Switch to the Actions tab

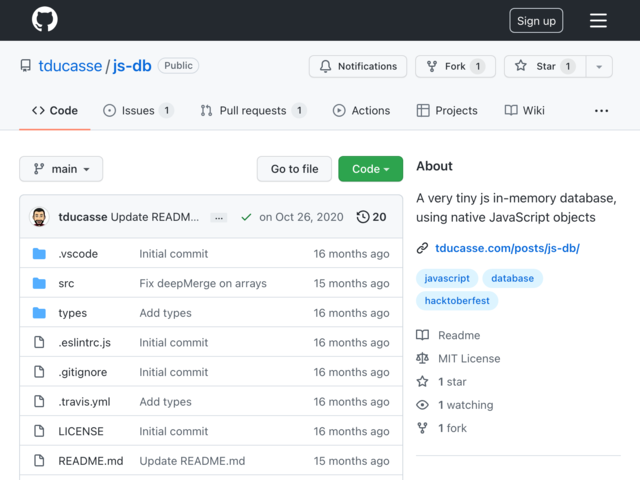pyautogui.click(x=362, y=111)
